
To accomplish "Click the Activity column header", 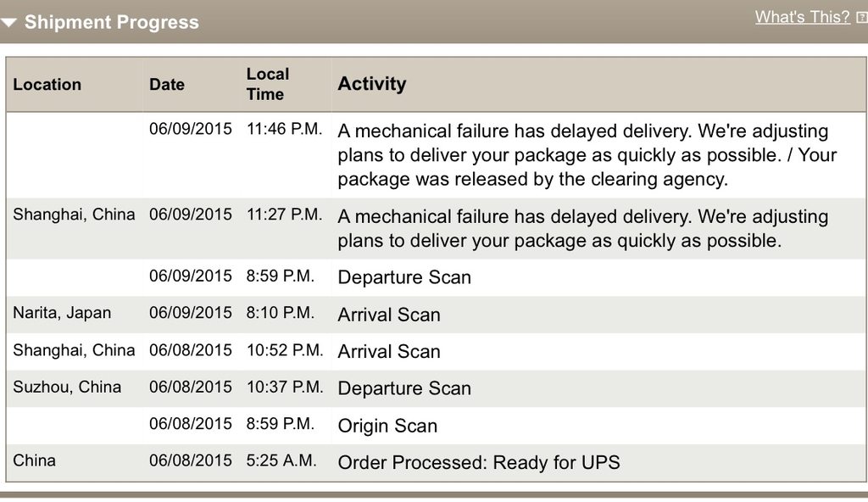I will pyautogui.click(x=372, y=84).
